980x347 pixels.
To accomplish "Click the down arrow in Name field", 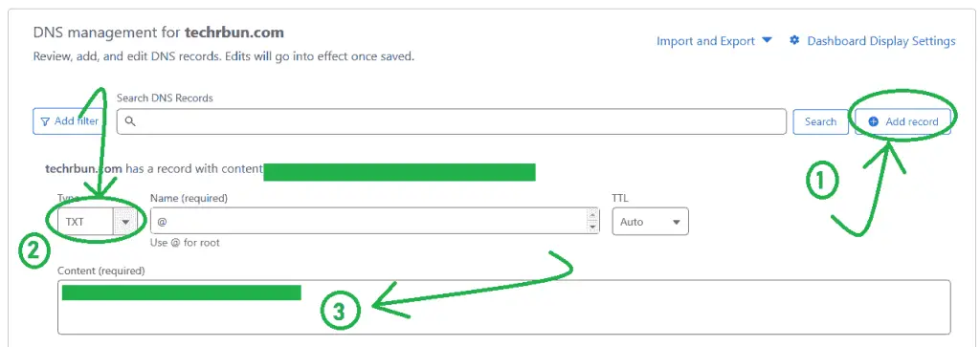I will pyautogui.click(x=593, y=227).
